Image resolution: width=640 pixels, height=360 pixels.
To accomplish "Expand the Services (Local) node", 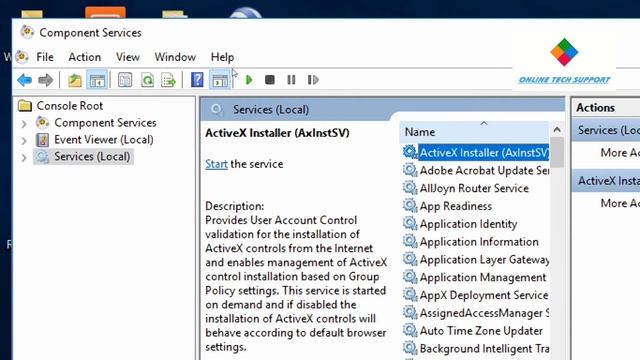I will click(x=24, y=157).
